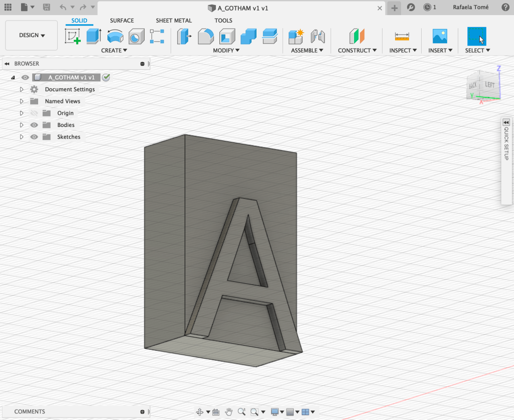Expand the Named Views folder
Image resolution: width=514 pixels, height=420 pixels.
[22, 101]
